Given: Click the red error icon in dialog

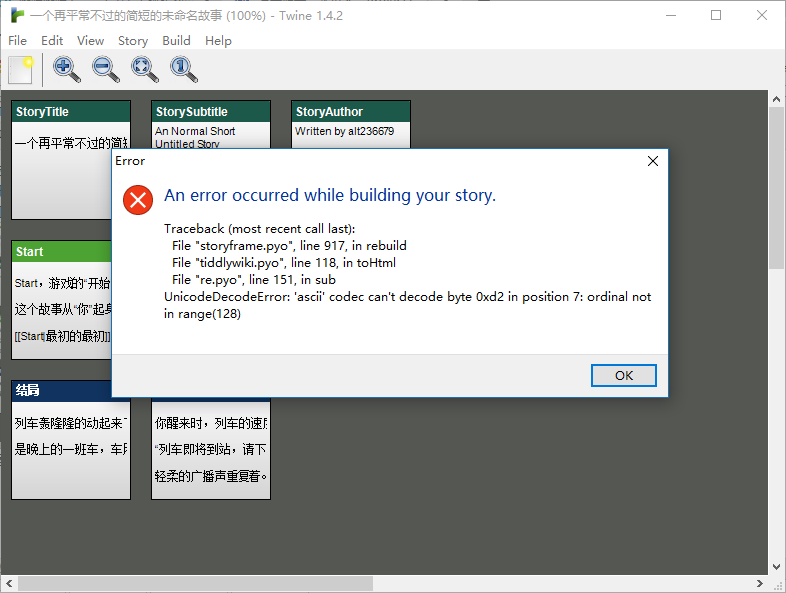Looking at the screenshot, I should click(x=138, y=200).
